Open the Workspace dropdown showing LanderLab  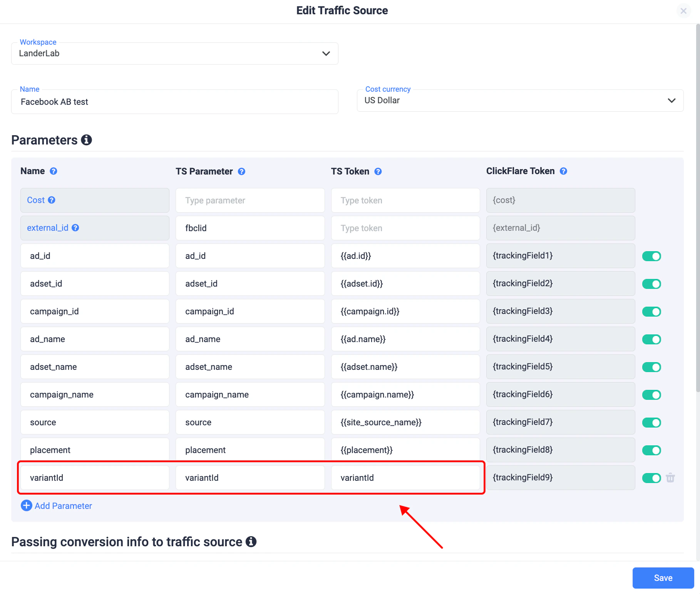click(175, 54)
